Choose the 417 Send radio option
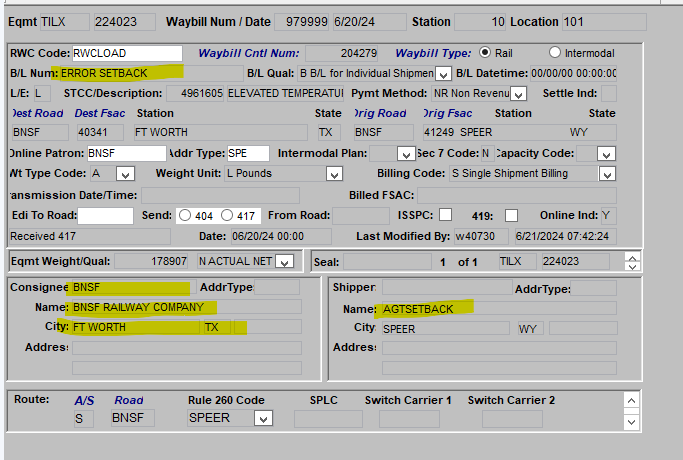The image size is (683, 460). 227,215
